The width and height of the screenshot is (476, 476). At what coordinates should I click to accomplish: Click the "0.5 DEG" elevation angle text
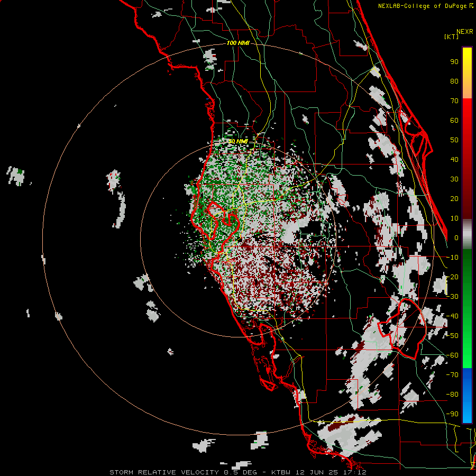[x=241, y=472]
